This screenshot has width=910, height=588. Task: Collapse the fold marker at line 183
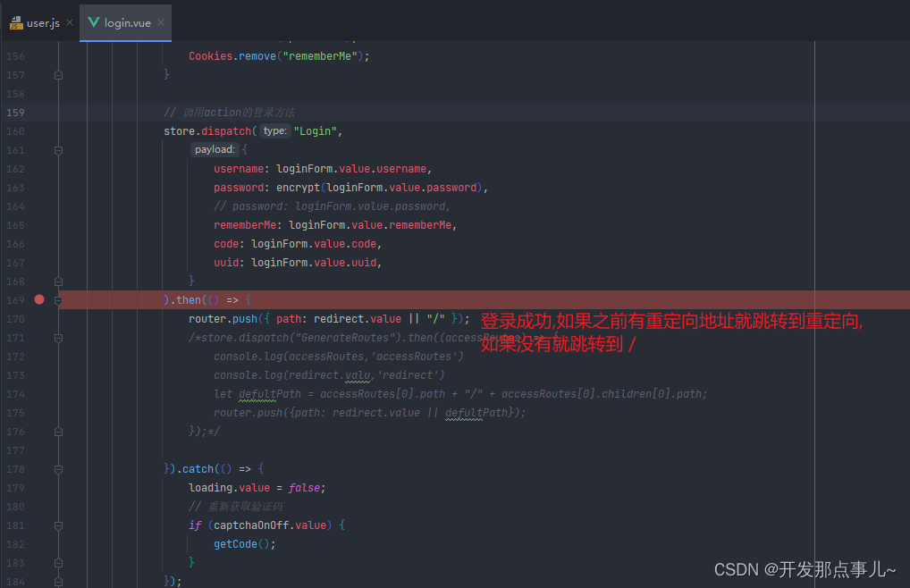click(x=59, y=563)
